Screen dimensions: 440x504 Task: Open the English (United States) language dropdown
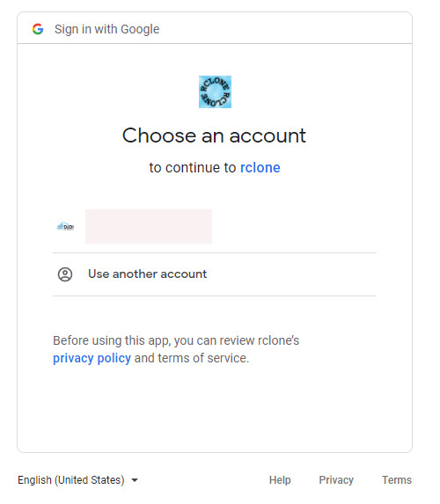pyautogui.click(x=77, y=480)
